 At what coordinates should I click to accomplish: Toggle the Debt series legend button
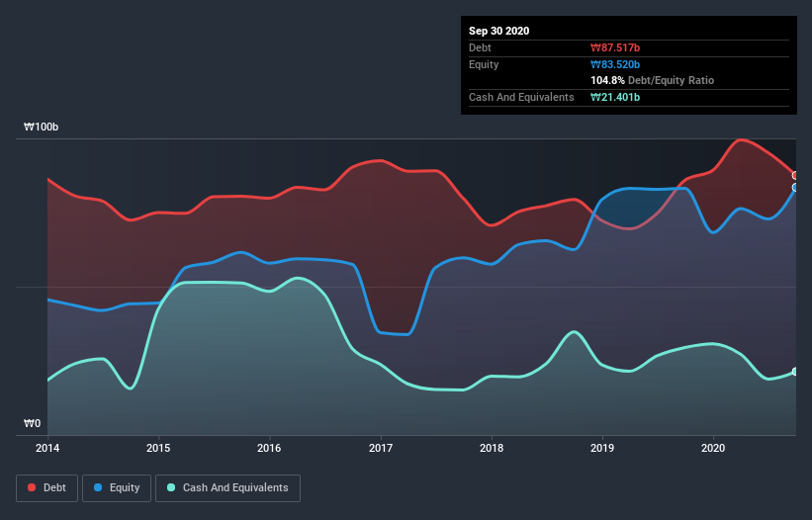[46, 488]
